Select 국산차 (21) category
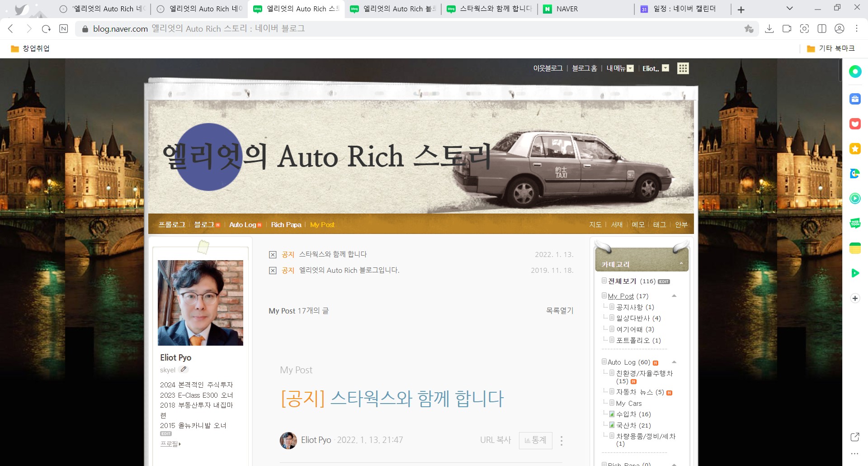The width and height of the screenshot is (868, 466). click(633, 425)
